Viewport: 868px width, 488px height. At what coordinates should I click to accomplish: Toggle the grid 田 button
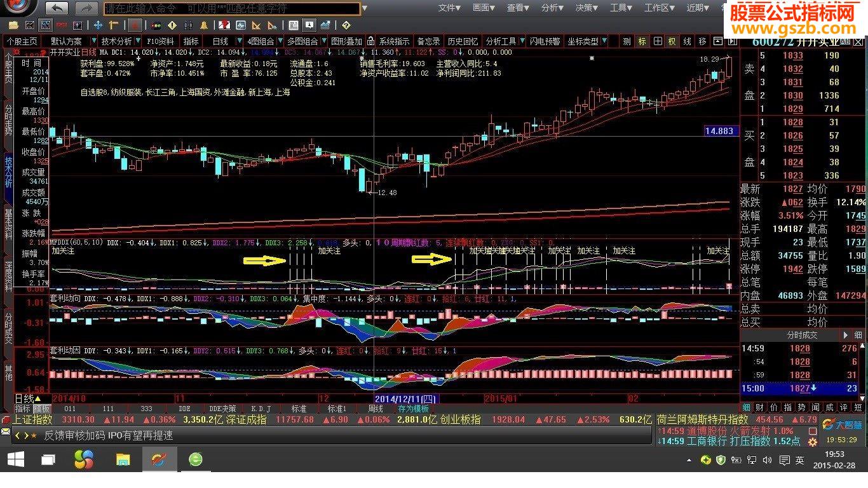[658, 41]
